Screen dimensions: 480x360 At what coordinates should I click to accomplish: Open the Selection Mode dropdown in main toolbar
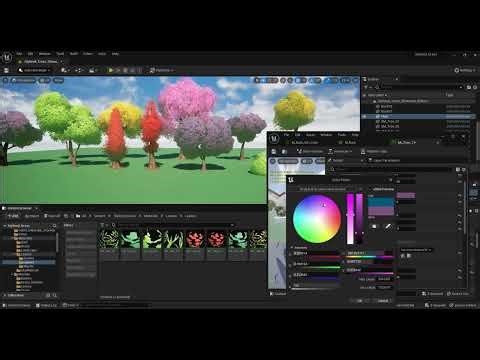(x=34, y=70)
